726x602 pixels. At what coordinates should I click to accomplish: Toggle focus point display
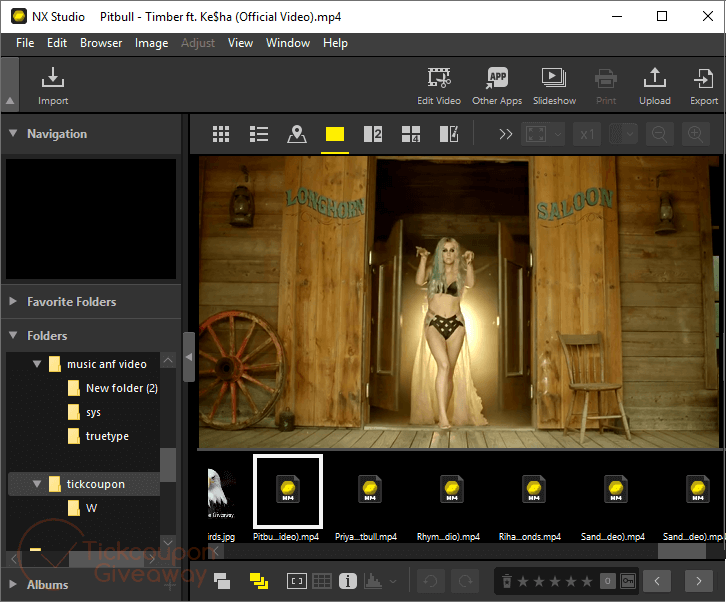297,581
